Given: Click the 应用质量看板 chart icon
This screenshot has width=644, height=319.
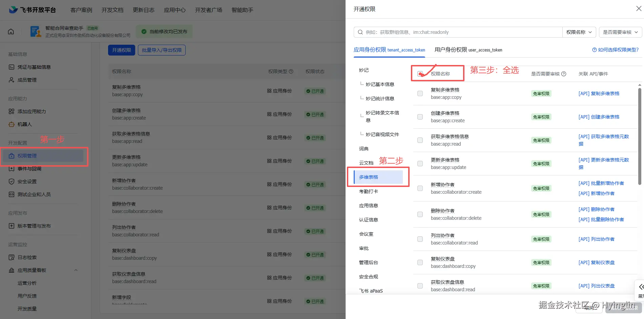Looking at the screenshot, I should (x=12, y=270).
